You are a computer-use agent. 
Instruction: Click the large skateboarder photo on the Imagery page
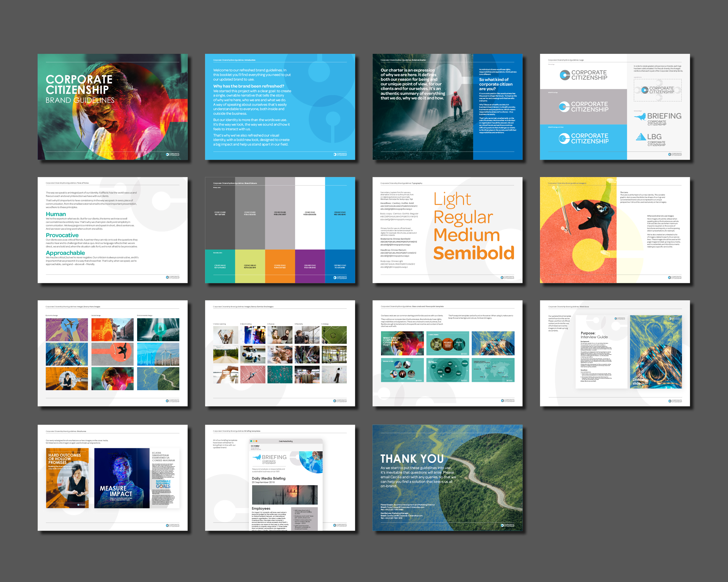pos(578,230)
